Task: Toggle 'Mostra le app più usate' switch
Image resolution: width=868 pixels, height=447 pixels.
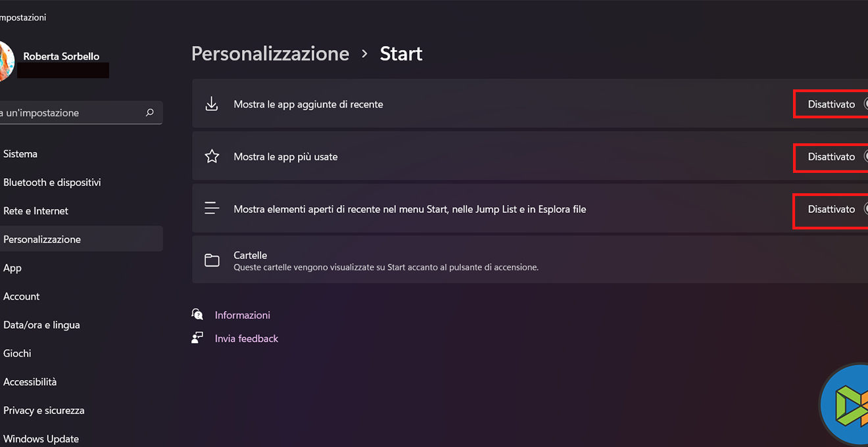Action: (864, 156)
